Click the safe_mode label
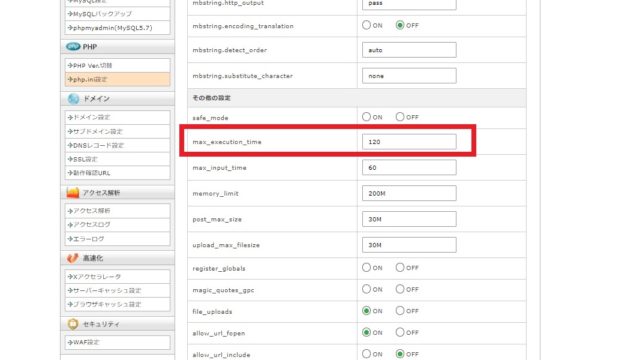Image resolution: width=640 pixels, height=360 pixels. click(210, 118)
